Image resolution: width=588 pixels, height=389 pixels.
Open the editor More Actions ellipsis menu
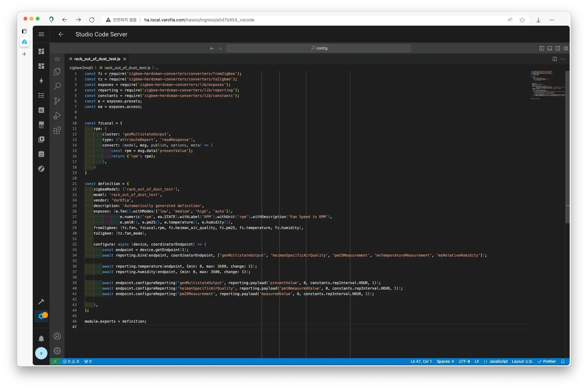(x=563, y=59)
